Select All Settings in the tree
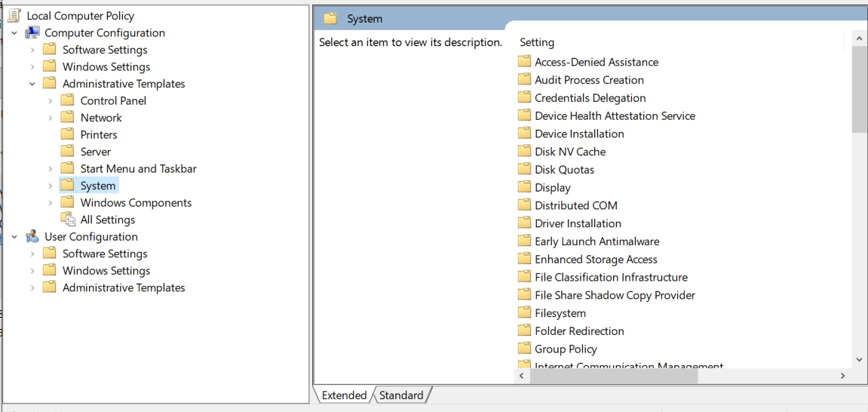868x412 pixels. pyautogui.click(x=107, y=220)
